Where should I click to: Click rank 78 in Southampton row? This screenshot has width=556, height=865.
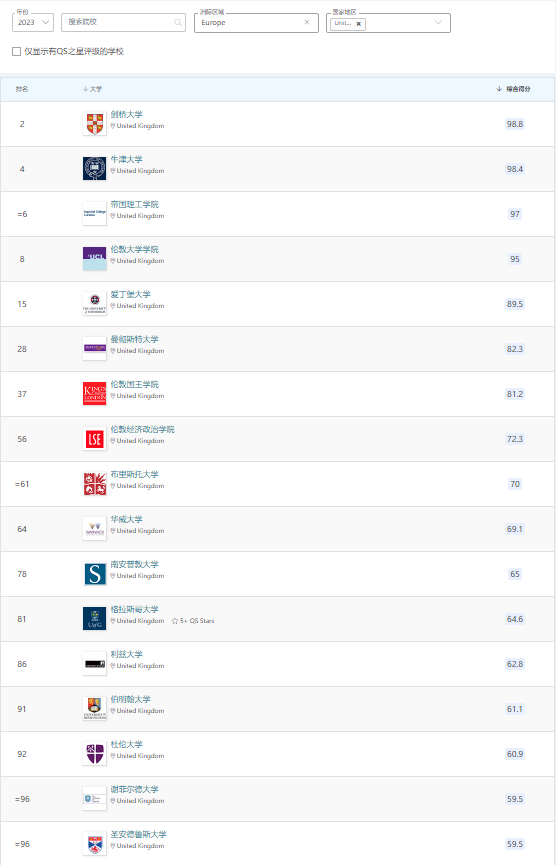[x=22, y=574]
